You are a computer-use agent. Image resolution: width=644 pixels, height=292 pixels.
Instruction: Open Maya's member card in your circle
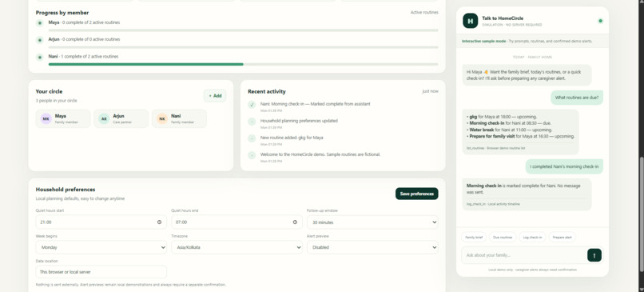pyautogui.click(x=63, y=119)
